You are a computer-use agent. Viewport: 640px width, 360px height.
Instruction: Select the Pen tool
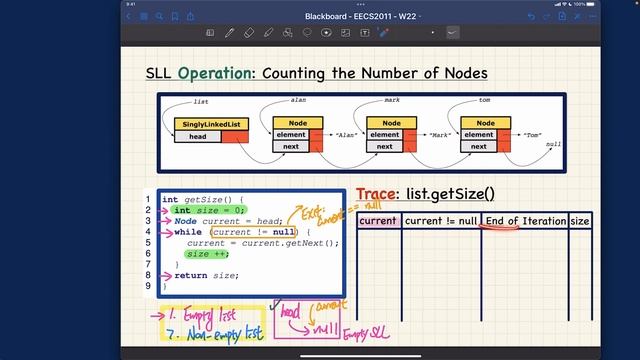[x=229, y=33]
